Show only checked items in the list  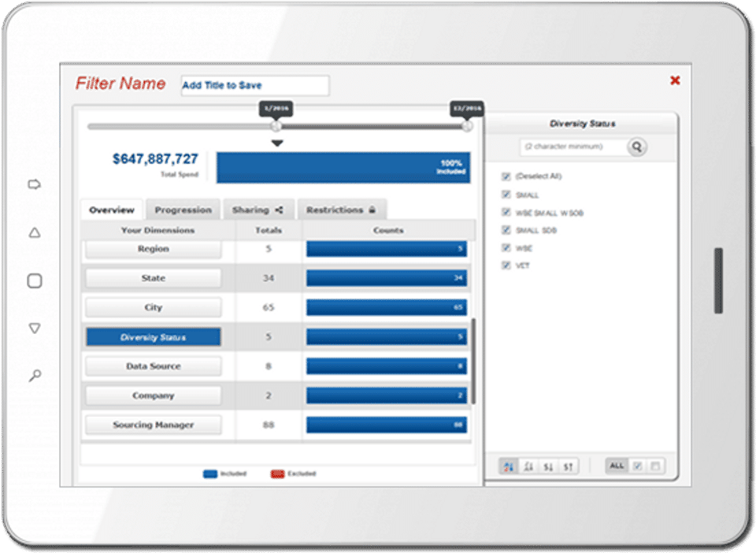point(637,466)
